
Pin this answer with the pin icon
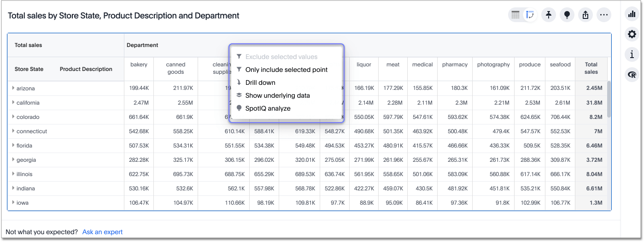click(548, 15)
